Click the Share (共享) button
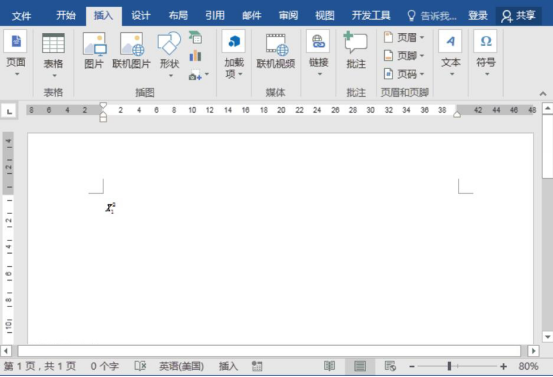 click(x=519, y=16)
